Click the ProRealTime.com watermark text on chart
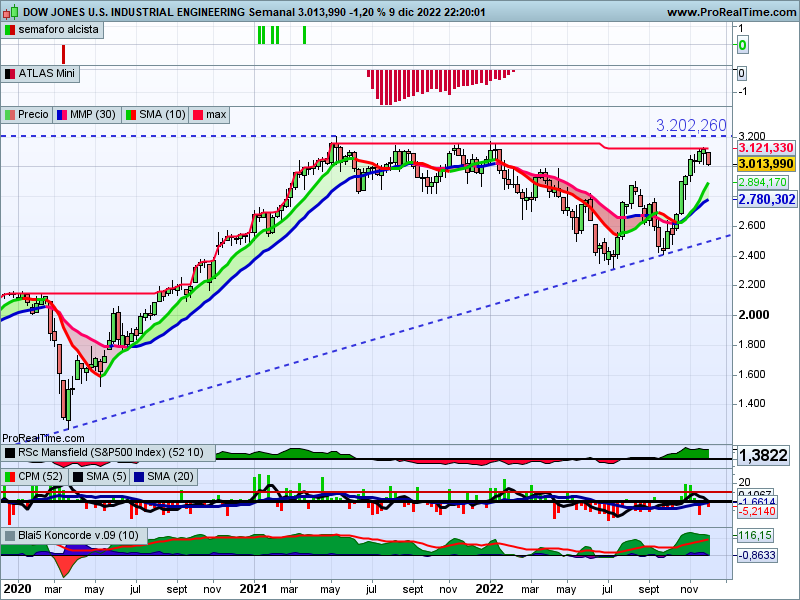 (x=43, y=438)
